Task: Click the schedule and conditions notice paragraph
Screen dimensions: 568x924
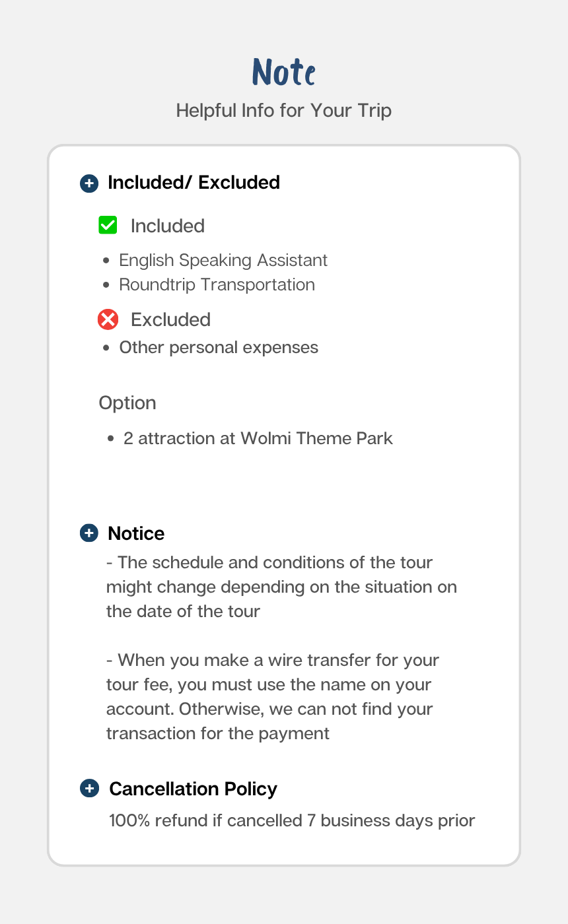Action: click(281, 587)
